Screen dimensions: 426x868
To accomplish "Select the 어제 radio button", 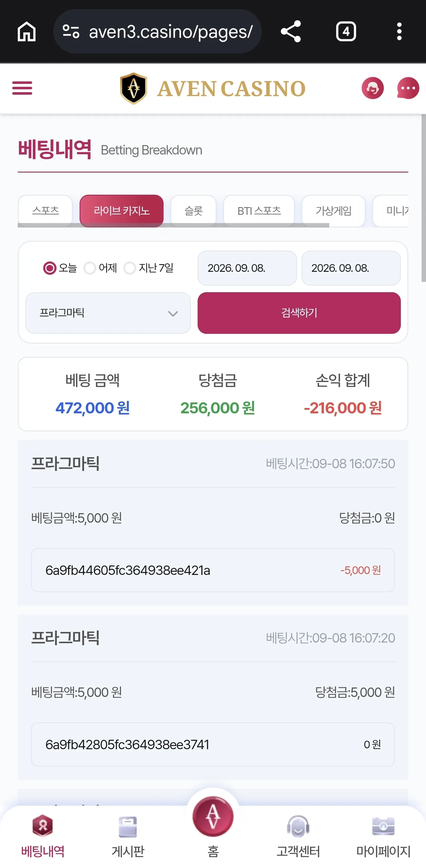I will (90, 268).
